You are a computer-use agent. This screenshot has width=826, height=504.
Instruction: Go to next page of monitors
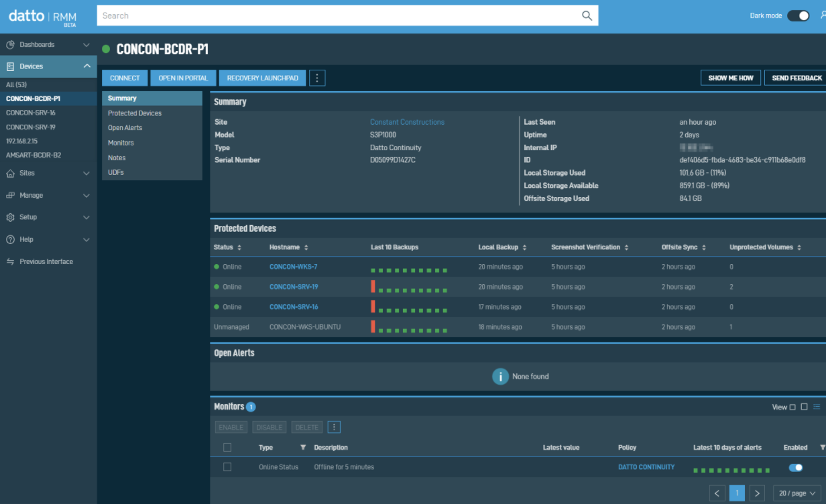tap(757, 493)
